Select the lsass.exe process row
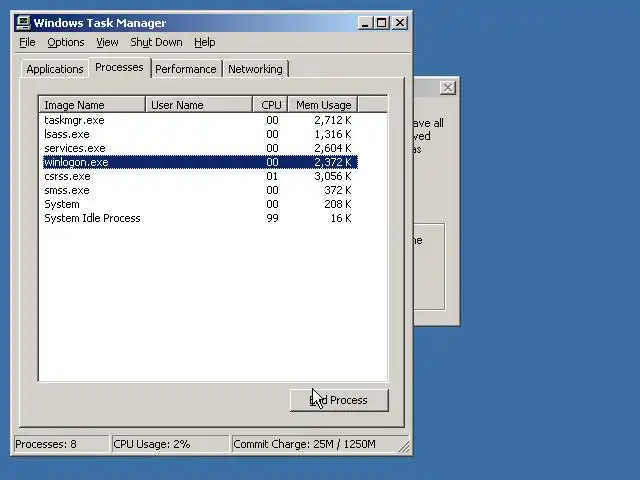 tap(200, 134)
